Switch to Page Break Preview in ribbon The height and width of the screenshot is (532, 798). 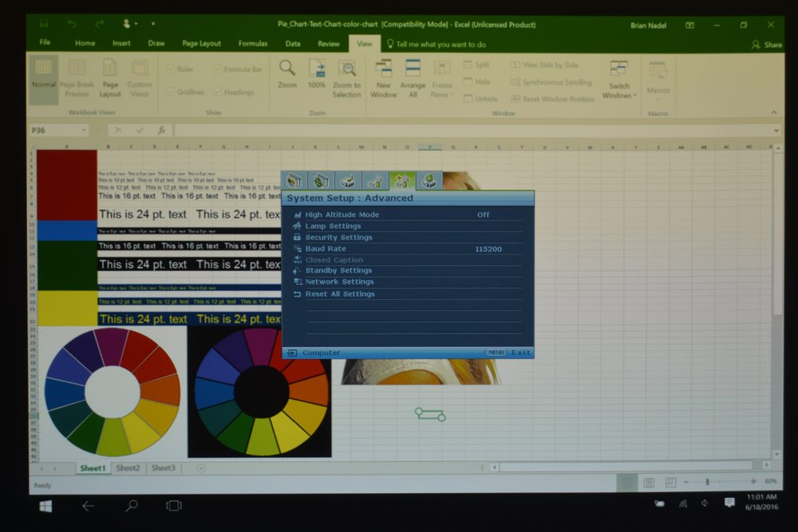[x=77, y=79]
